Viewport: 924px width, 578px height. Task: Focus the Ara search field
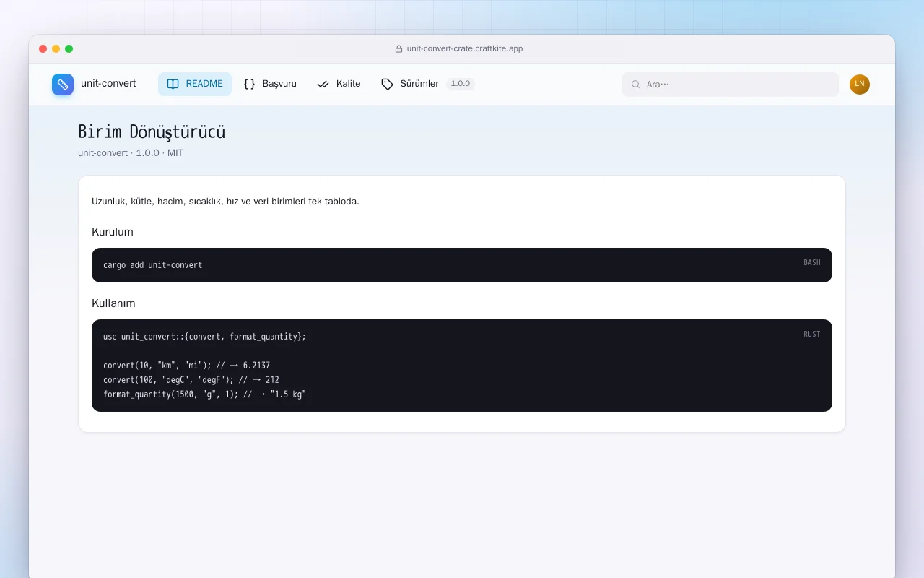(x=731, y=85)
